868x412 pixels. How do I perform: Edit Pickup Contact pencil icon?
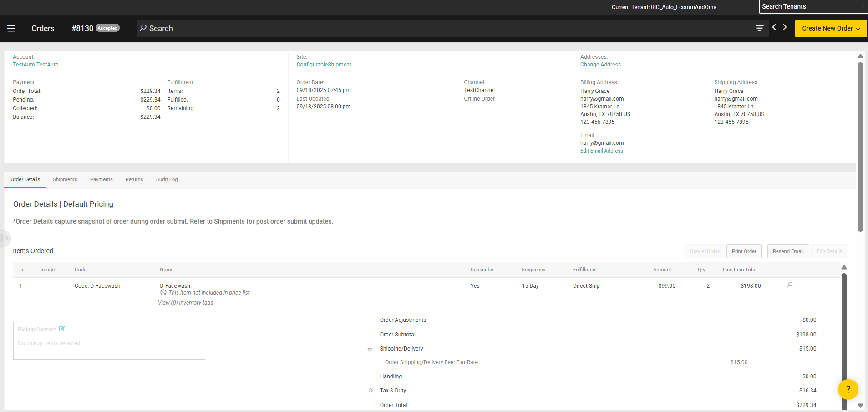tap(62, 329)
